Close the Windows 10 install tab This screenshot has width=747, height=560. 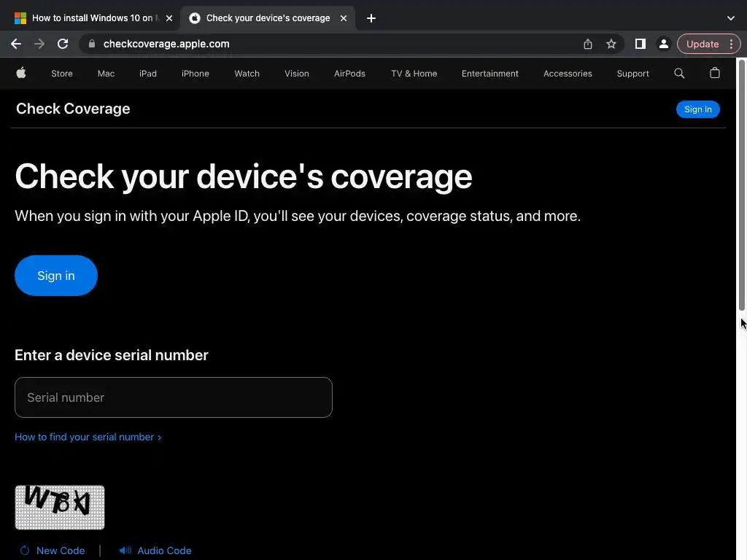[x=169, y=18]
